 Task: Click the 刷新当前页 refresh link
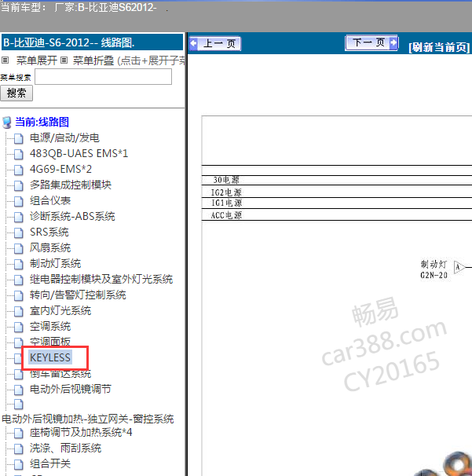tap(439, 47)
